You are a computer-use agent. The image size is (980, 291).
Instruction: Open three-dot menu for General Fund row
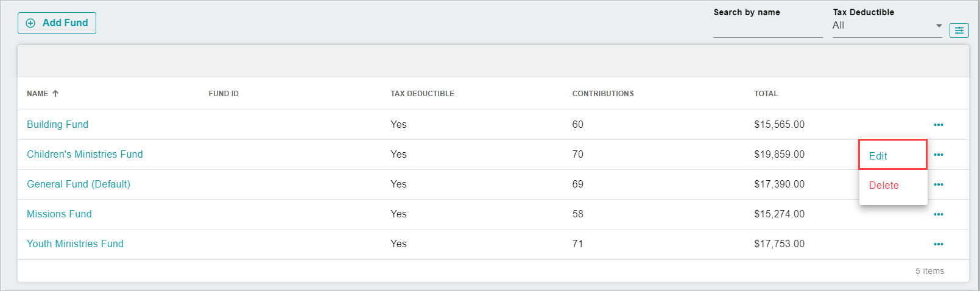point(939,184)
